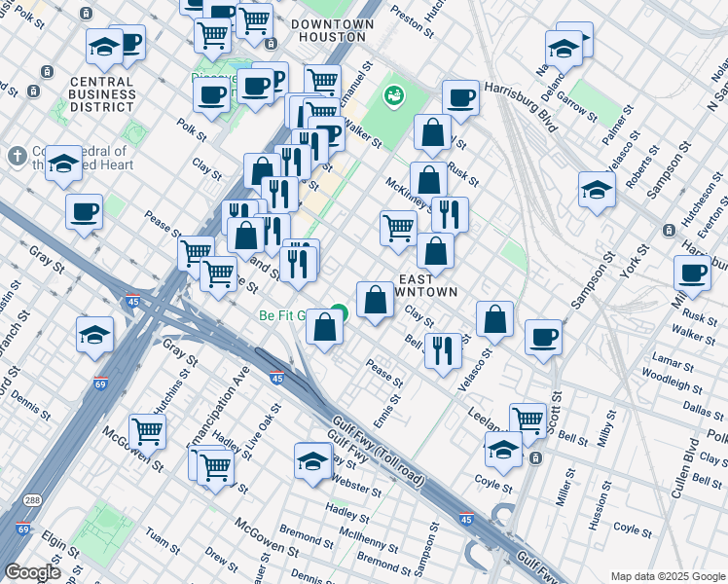The image size is (728, 584).
Task: Open the coffee marker left of Harrisburg Blvd label
Action: pyautogui.click(x=460, y=98)
